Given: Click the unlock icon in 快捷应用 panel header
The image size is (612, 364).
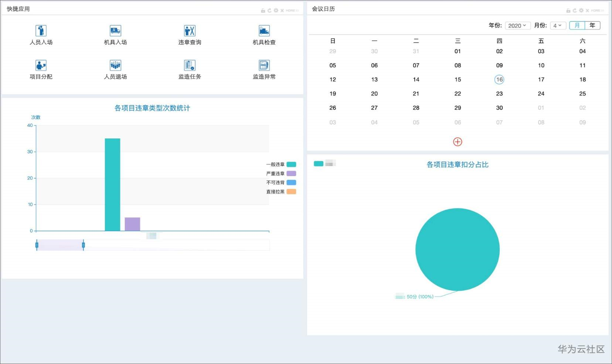Looking at the screenshot, I should point(263,11).
